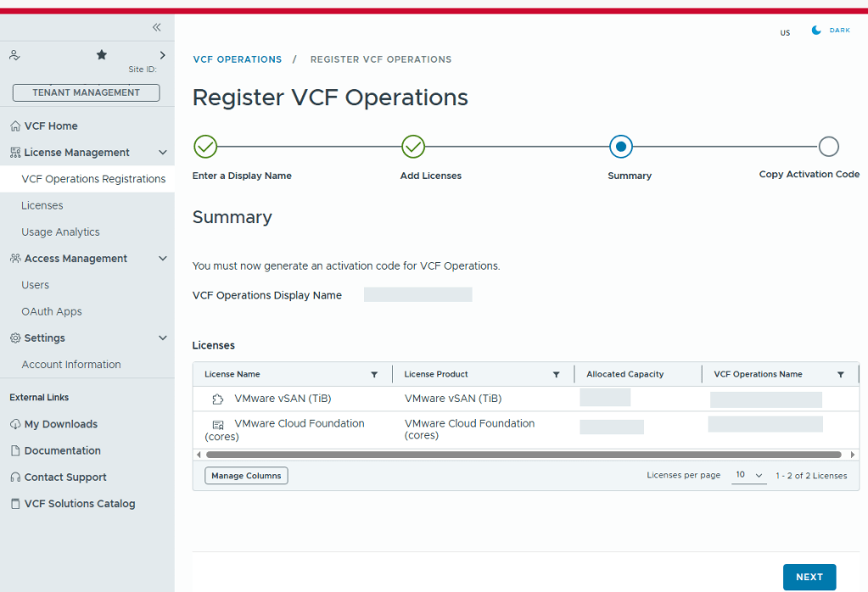Screen dimensions: 868x592
Task: Click the horizontal scrollbar under licenses table
Action: pyautogui.click(x=522, y=455)
